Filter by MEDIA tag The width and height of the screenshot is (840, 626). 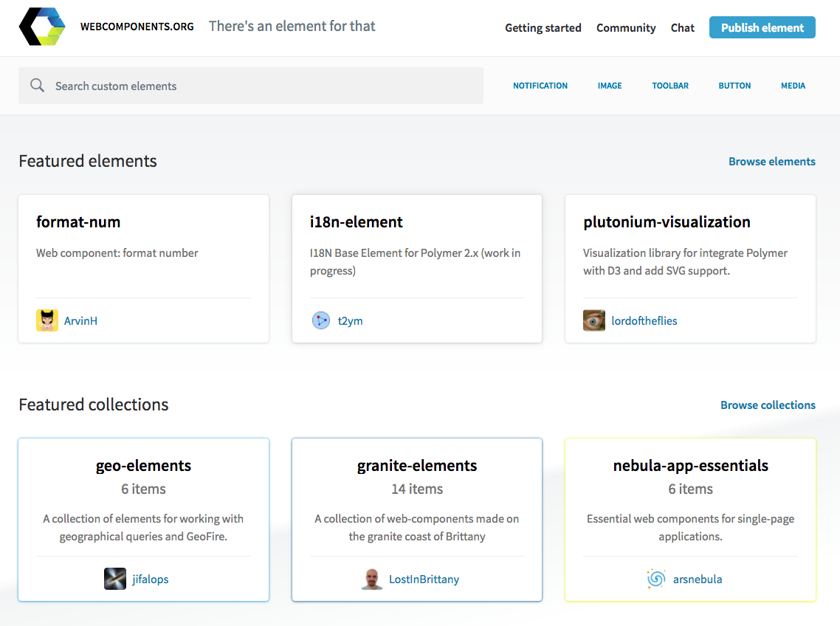pyautogui.click(x=793, y=86)
